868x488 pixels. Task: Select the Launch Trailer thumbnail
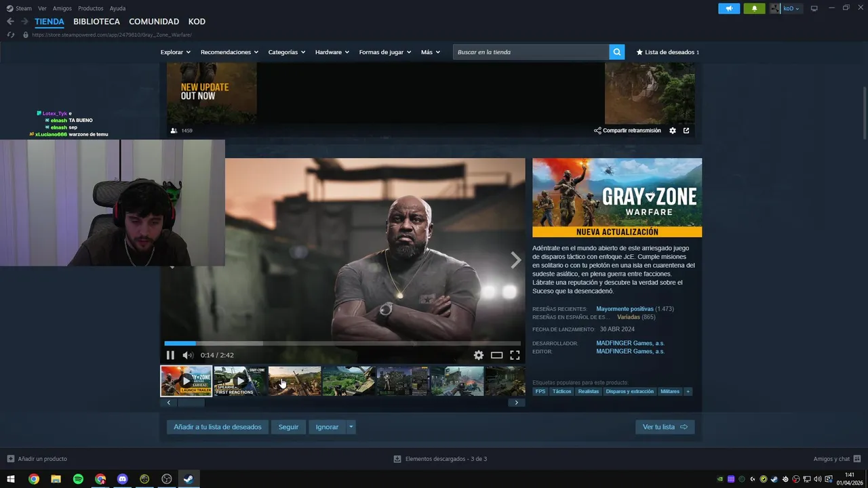point(186,381)
